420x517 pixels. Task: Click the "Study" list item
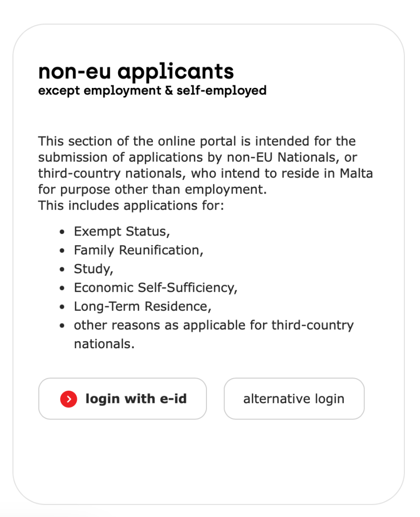pyautogui.click(x=93, y=269)
